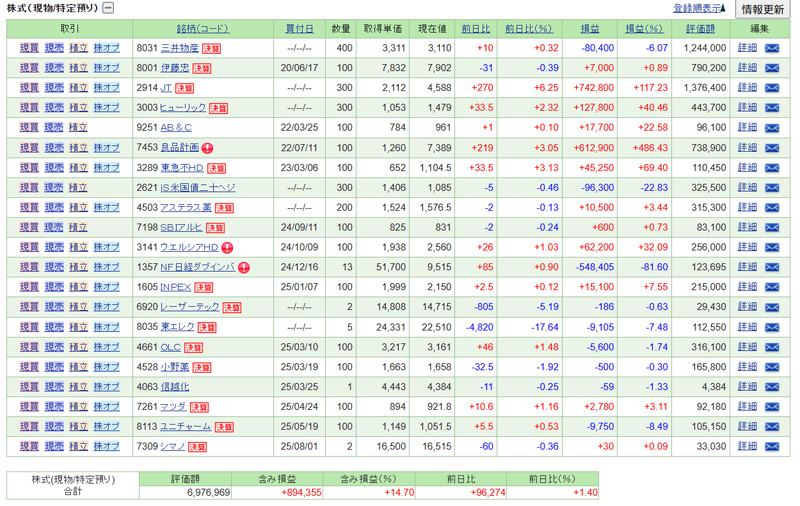Screen dimensions: 800x506
Task: Click total 含み損益 value +894,355
Action: pos(302,493)
